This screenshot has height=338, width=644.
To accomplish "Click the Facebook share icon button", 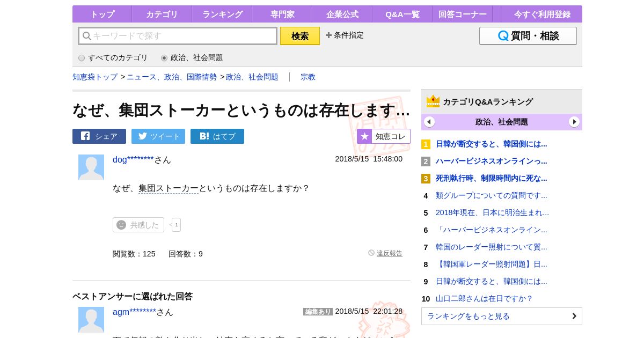I will 99,136.
